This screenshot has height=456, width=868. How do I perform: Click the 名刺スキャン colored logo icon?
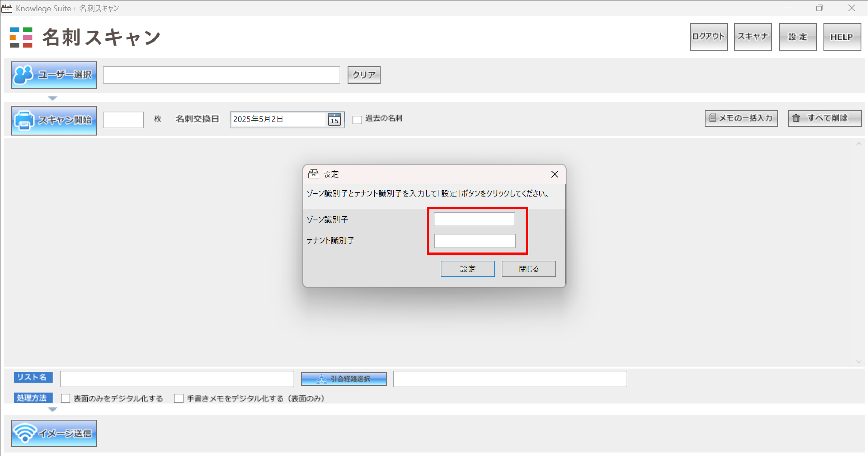[21, 37]
